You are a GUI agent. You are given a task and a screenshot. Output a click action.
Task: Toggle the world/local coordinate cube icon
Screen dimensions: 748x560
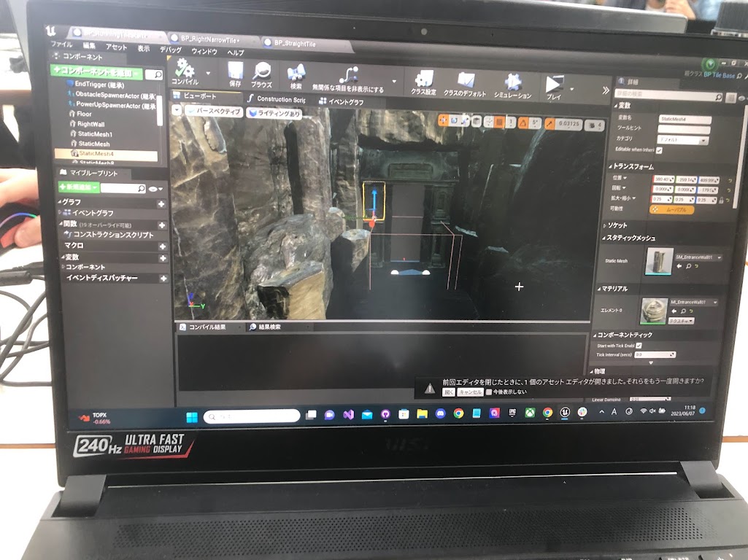point(476,122)
